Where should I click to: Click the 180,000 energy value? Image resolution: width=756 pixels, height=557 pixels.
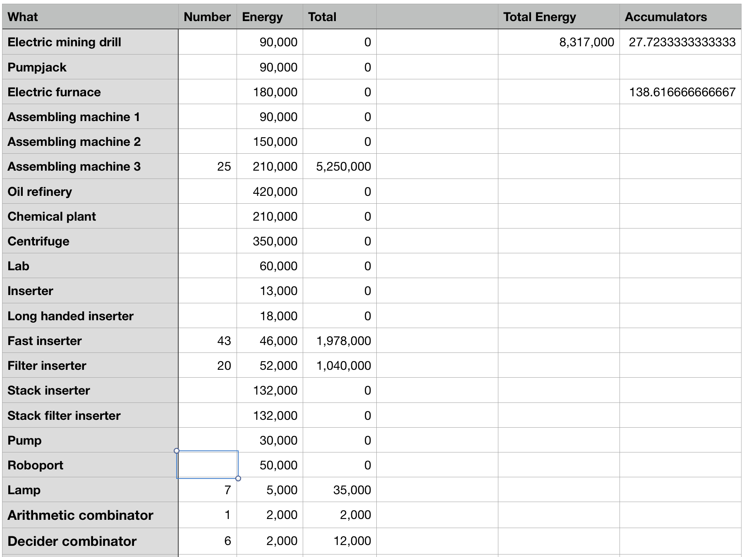tap(270, 92)
